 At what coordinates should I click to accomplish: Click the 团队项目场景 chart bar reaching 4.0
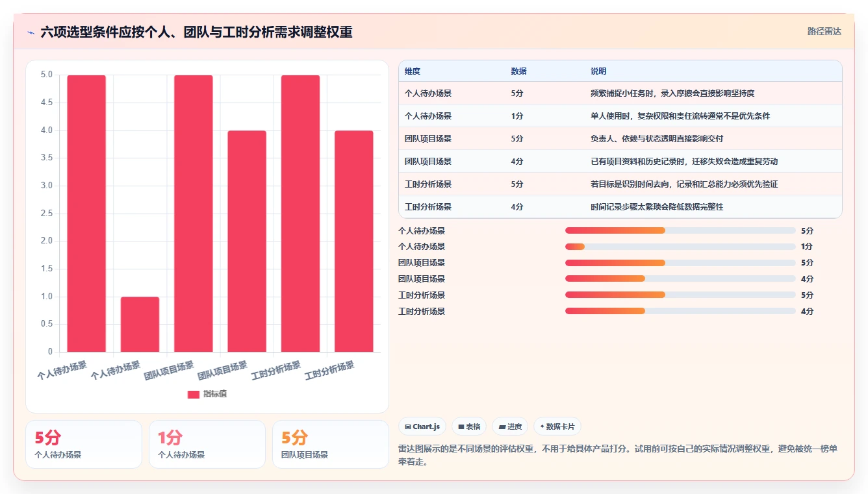click(247, 241)
